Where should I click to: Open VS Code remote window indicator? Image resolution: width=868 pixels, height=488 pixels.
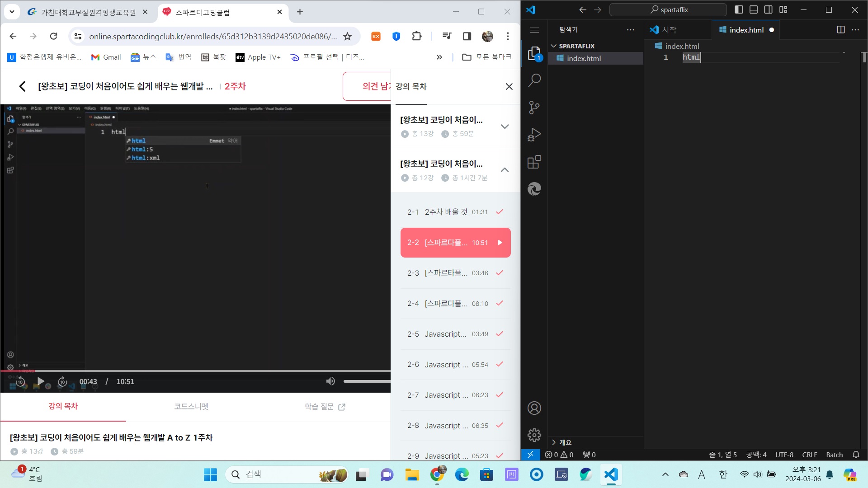[531, 455]
